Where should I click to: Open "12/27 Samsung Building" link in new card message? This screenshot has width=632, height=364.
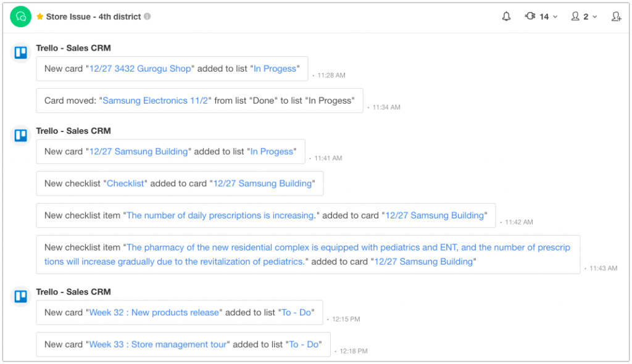[138, 152]
